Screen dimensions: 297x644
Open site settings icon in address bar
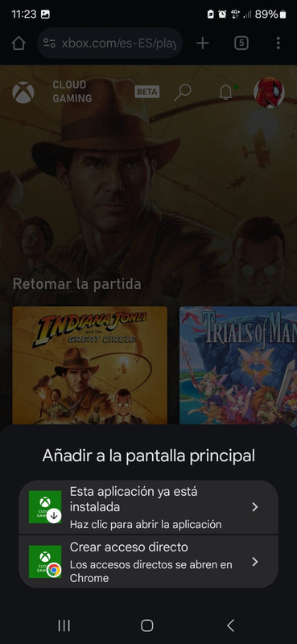tap(50, 43)
